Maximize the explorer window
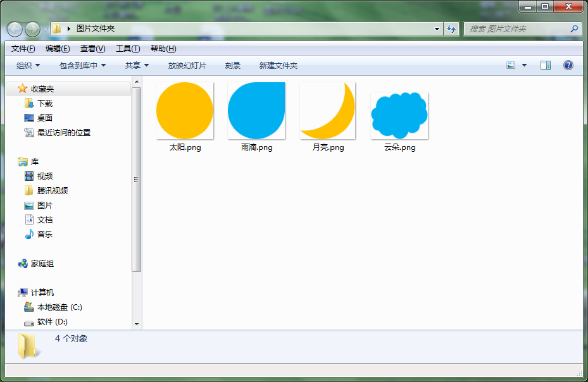The width and height of the screenshot is (588, 382). point(545,6)
